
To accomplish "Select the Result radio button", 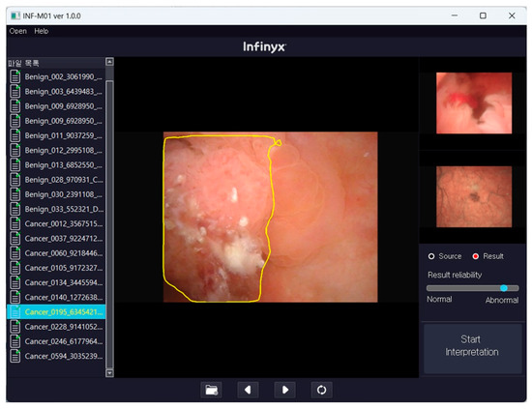I will 476,256.
